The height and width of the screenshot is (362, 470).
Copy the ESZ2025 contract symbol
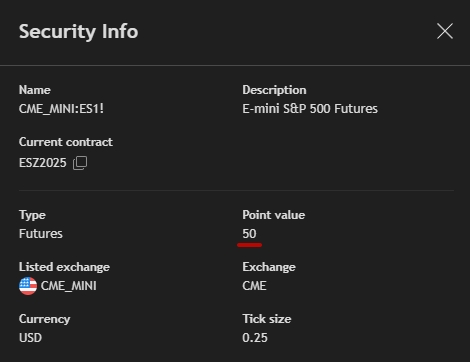click(x=80, y=163)
